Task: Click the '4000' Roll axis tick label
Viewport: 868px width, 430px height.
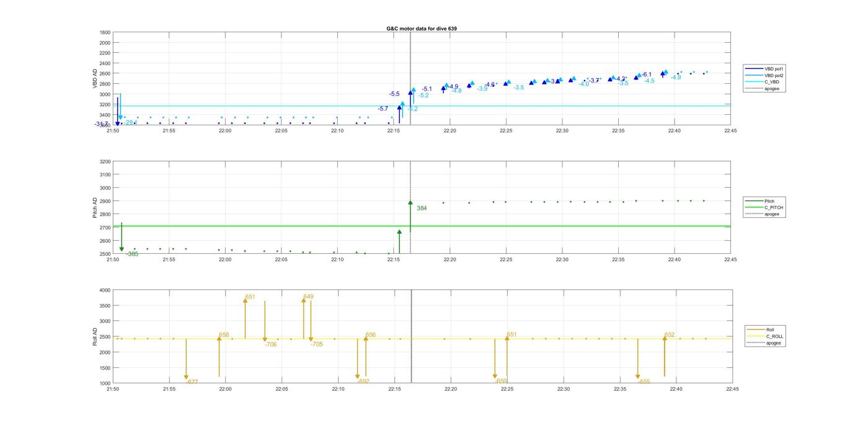Action: tap(105, 290)
